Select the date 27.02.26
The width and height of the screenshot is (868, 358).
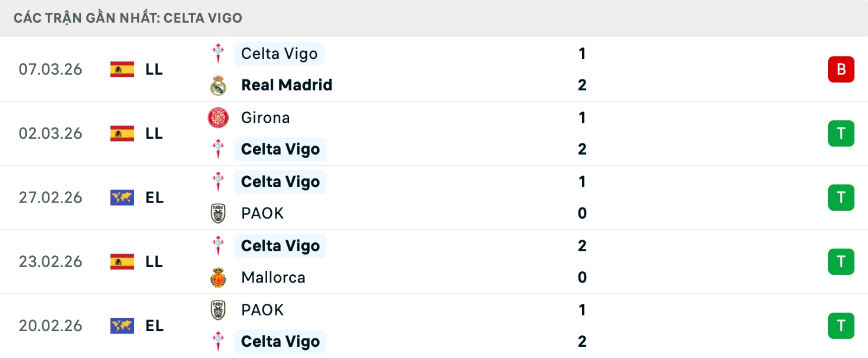51,198
